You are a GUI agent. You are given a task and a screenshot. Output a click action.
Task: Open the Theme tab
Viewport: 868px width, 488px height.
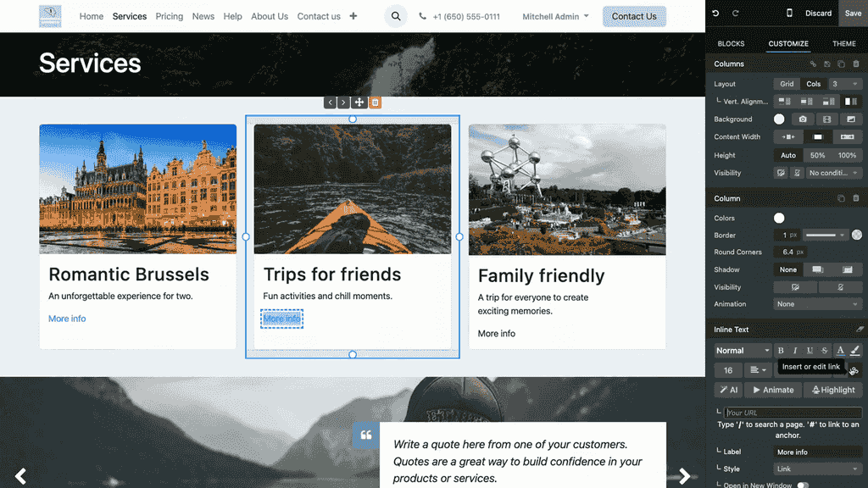(843, 44)
